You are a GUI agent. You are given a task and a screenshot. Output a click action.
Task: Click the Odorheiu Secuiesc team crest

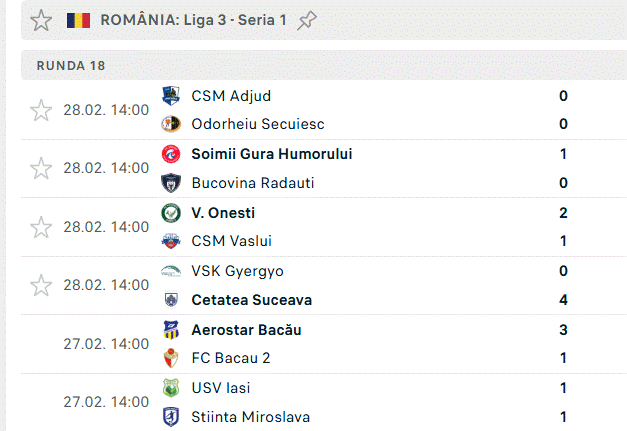click(171, 124)
